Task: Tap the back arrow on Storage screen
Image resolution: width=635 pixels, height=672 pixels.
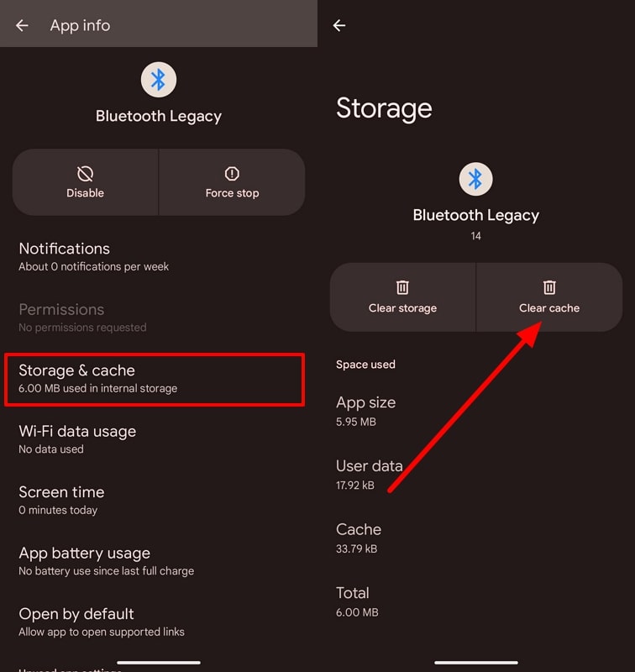Action: point(339,26)
